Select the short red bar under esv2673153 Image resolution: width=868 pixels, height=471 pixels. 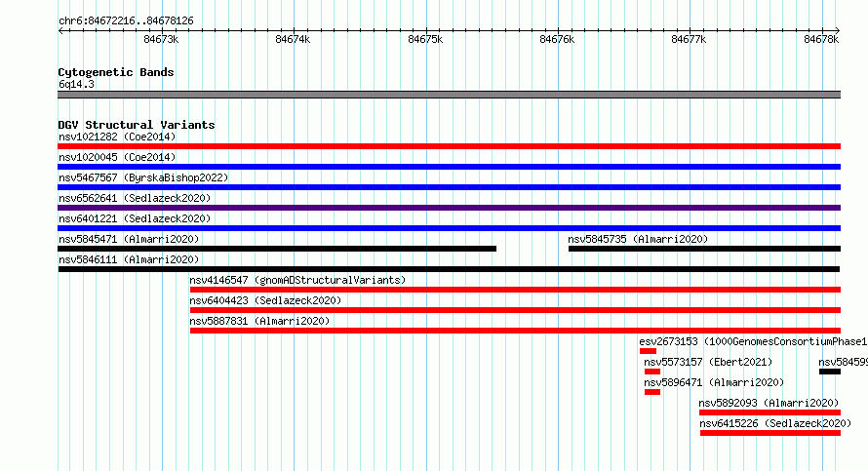[x=648, y=351]
